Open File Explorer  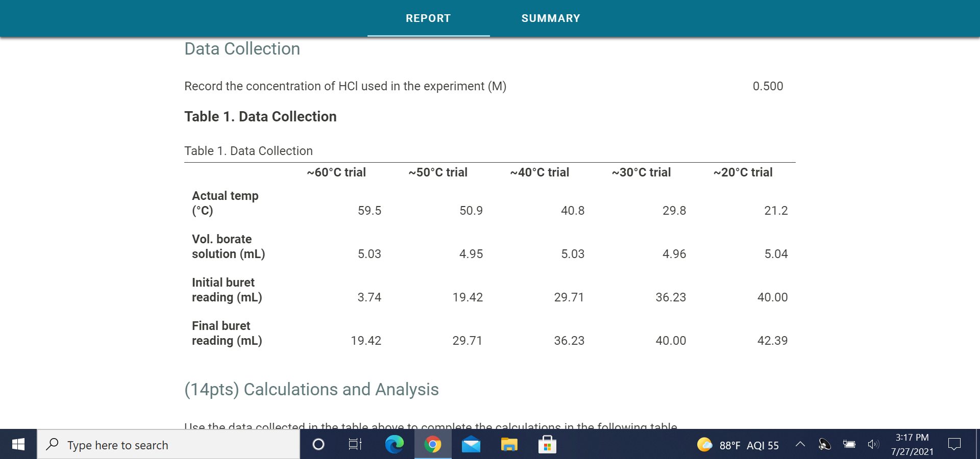[509, 444]
